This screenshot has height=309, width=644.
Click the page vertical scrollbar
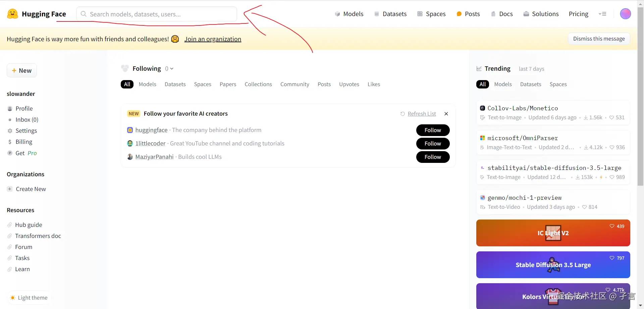tap(640, 97)
